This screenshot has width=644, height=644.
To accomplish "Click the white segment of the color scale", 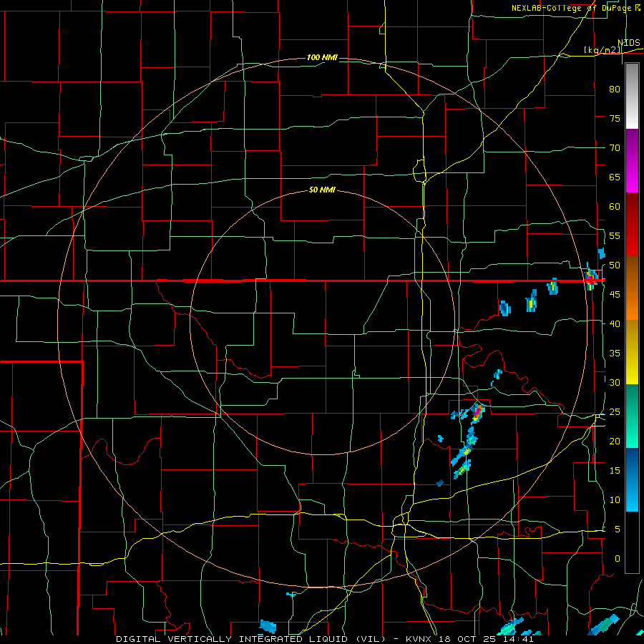I will click(632, 96).
